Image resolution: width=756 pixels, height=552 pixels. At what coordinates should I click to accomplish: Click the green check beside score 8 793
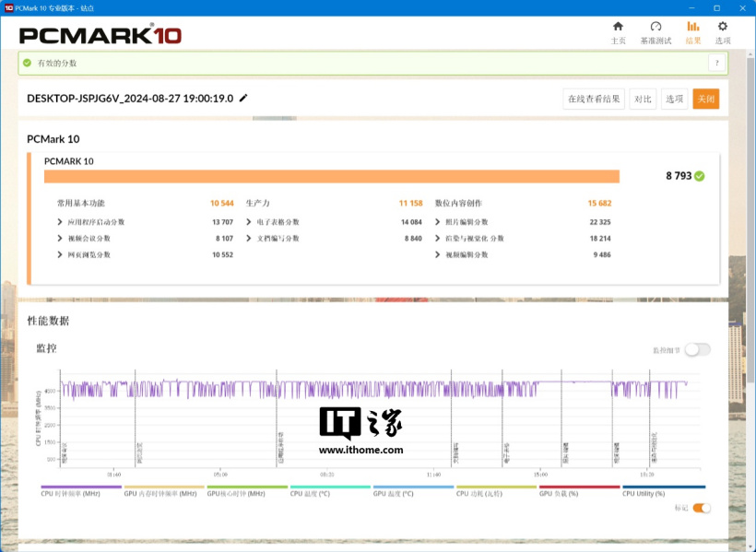click(700, 176)
